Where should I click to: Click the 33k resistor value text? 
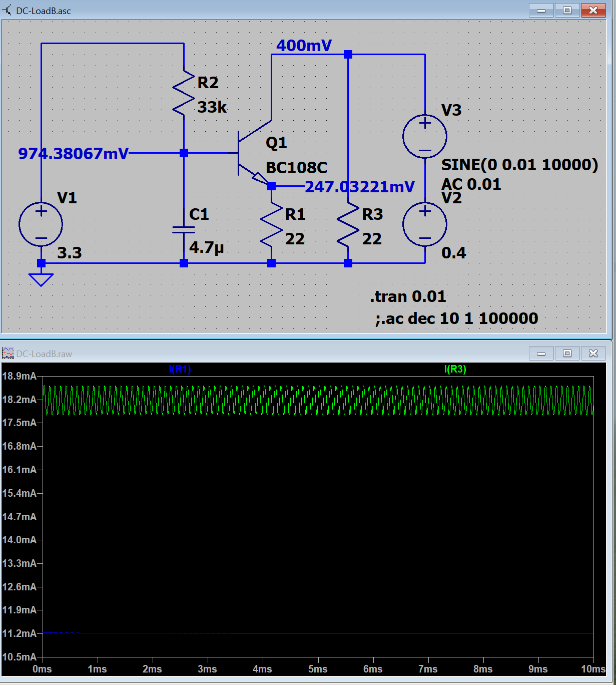(x=212, y=107)
